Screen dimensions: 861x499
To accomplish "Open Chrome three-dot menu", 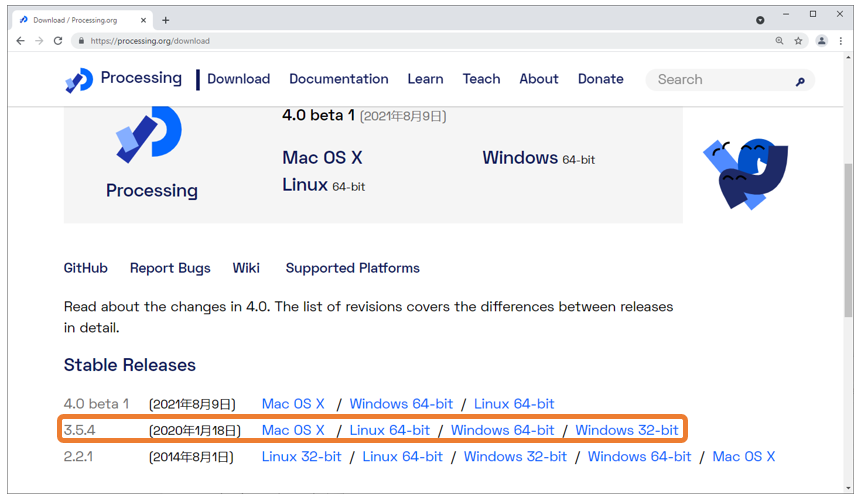I will [x=841, y=41].
